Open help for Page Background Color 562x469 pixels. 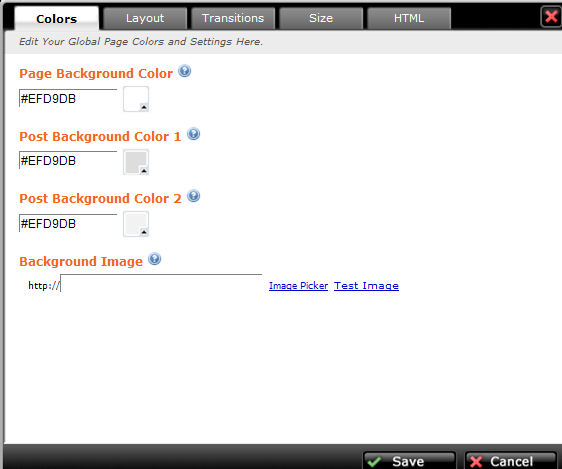tap(185, 71)
